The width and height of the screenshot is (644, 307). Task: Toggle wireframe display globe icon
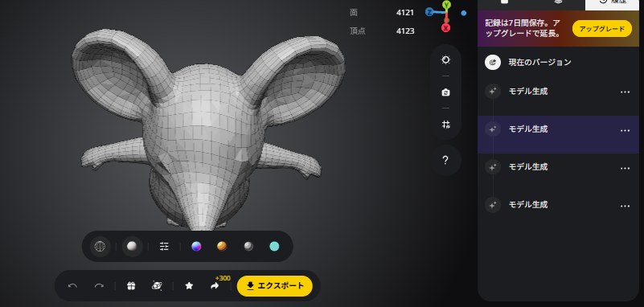[100, 246]
